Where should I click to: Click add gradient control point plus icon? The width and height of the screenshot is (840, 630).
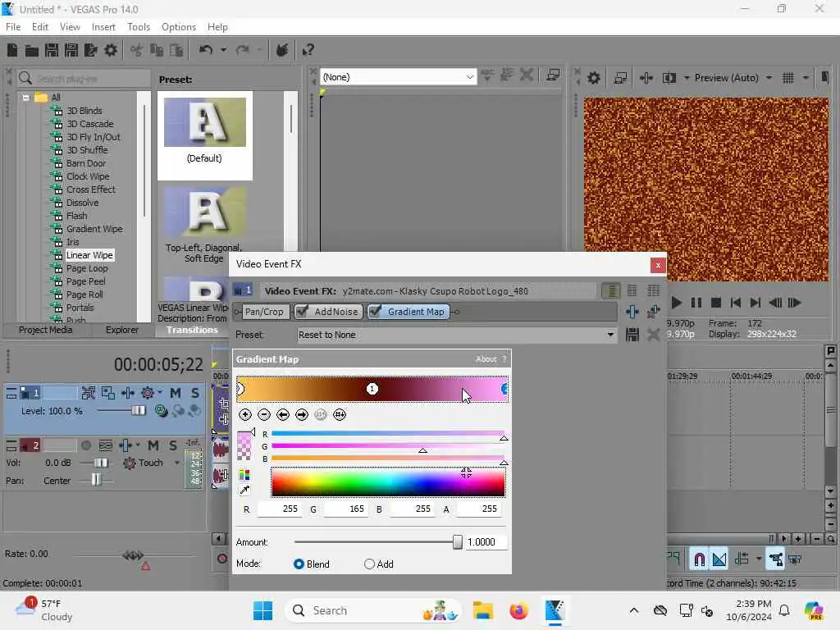tap(245, 414)
